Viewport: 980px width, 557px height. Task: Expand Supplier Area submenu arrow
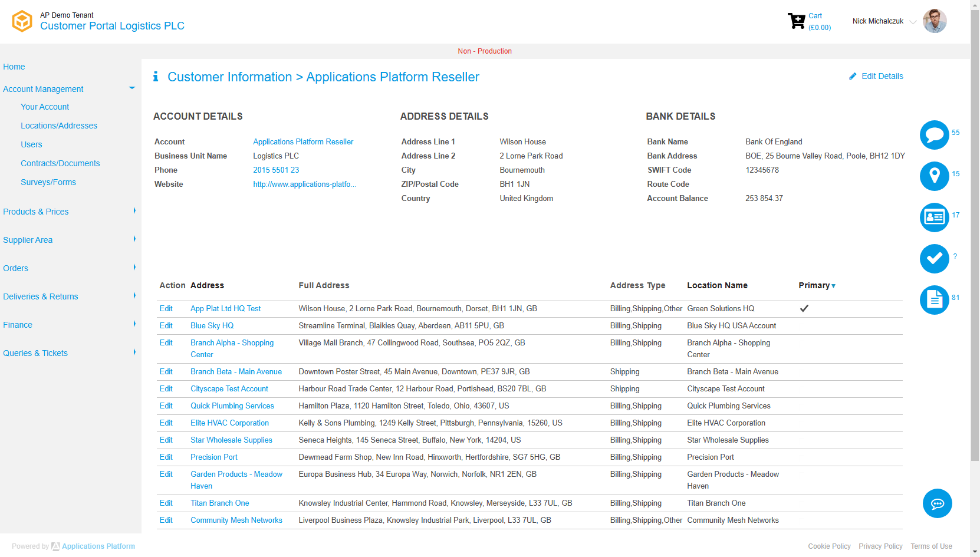click(134, 239)
